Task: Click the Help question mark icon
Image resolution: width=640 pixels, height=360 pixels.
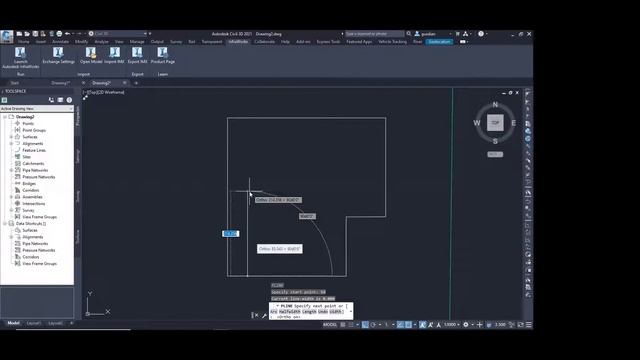Action: coord(481,34)
